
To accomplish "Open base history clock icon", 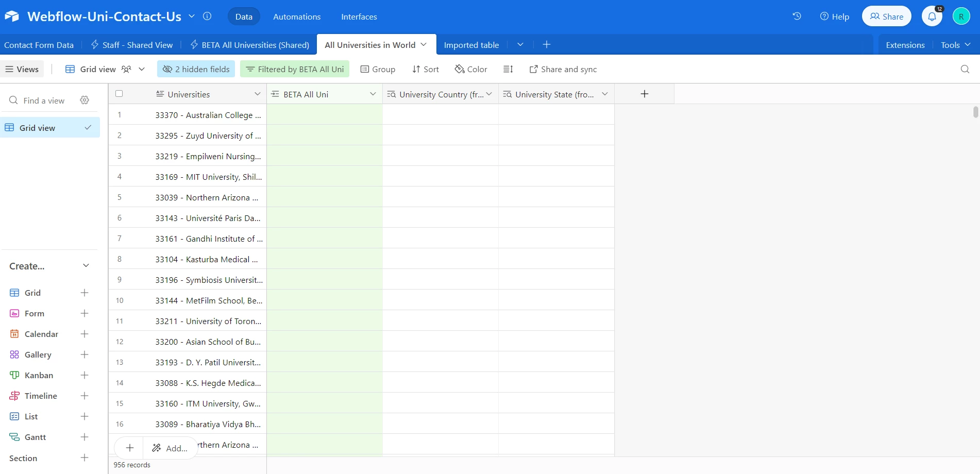I will [797, 16].
